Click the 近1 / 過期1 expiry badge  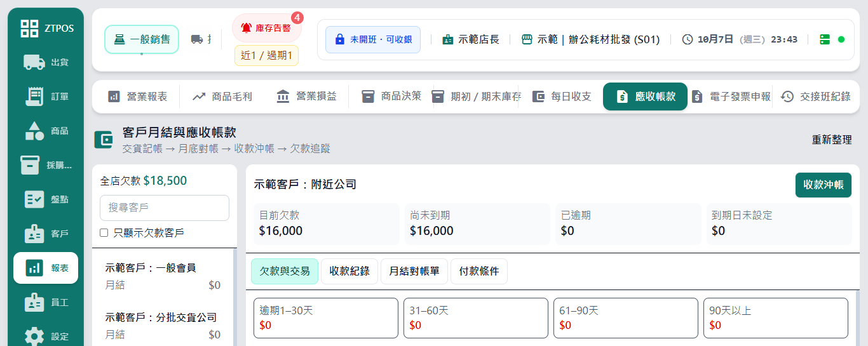pos(266,55)
